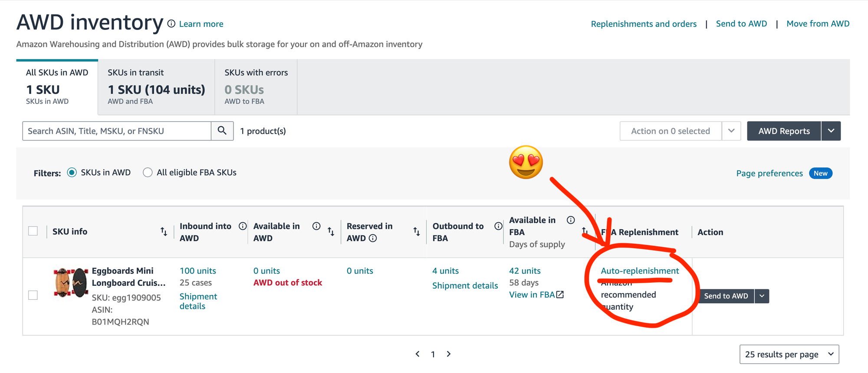
Task: Click the Search ASIN, Title, MSKU field
Action: tap(117, 131)
